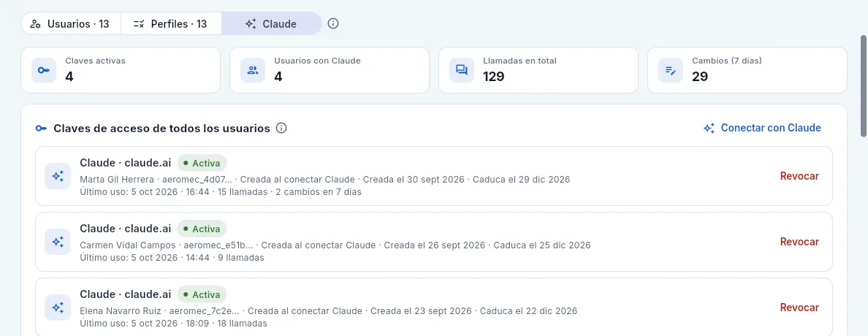868x336 pixels.
Task: Click Conectar con Claude link
Action: pyautogui.click(x=762, y=128)
